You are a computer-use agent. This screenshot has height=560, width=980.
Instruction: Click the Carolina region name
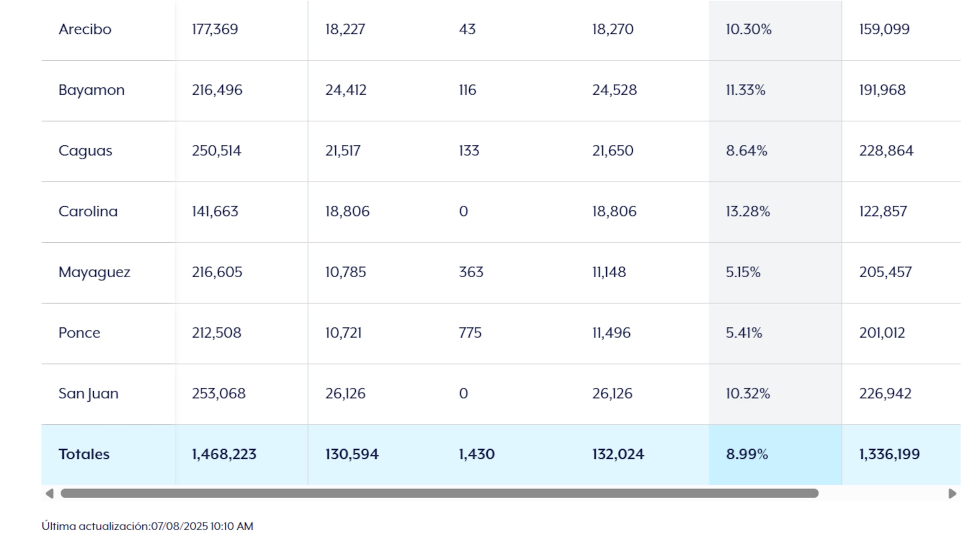click(88, 211)
